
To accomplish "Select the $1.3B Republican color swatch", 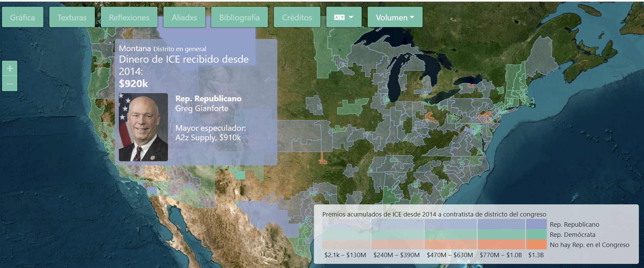I will coord(536,224).
